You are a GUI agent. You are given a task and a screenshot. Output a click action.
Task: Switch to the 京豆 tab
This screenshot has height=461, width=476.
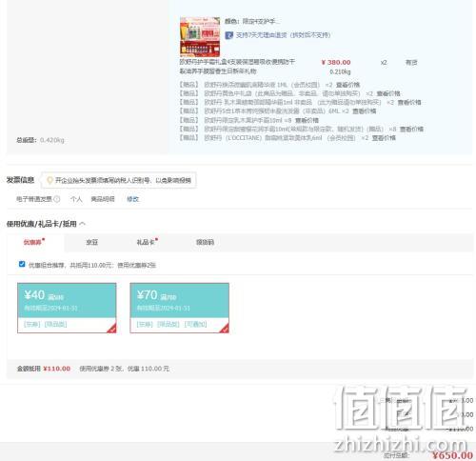pyautogui.click(x=92, y=242)
